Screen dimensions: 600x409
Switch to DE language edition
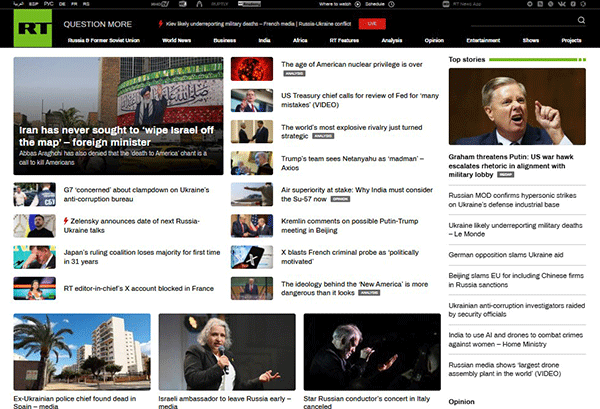[62, 4]
